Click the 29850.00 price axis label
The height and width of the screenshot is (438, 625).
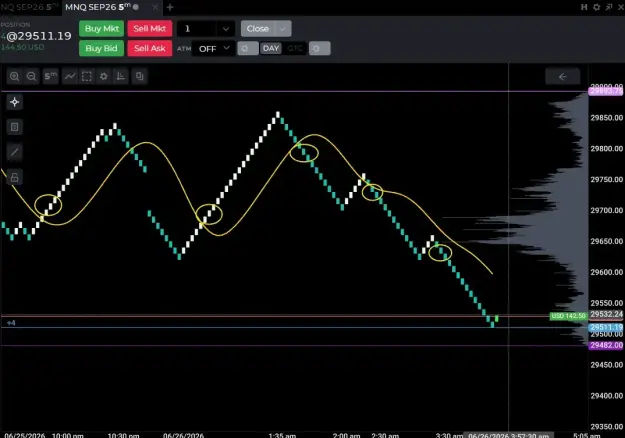click(x=607, y=118)
